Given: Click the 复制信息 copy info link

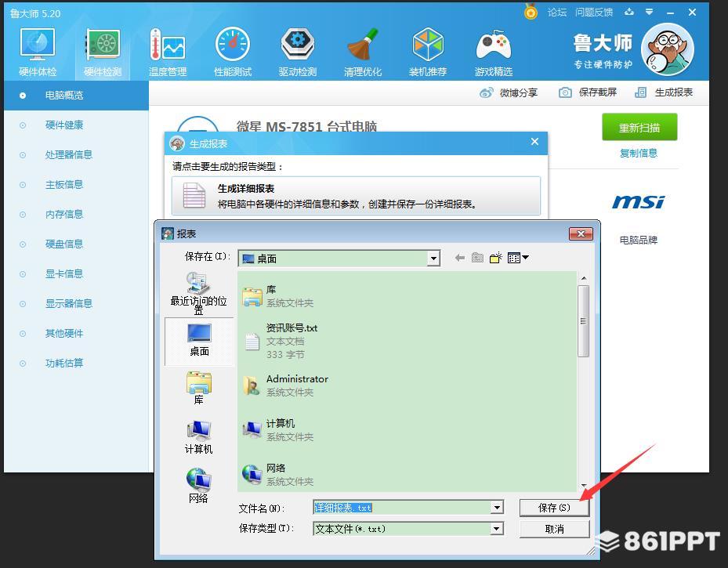Looking at the screenshot, I should point(639,154).
